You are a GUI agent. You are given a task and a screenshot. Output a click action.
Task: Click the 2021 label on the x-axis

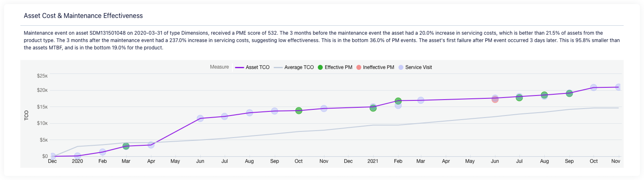(372, 161)
